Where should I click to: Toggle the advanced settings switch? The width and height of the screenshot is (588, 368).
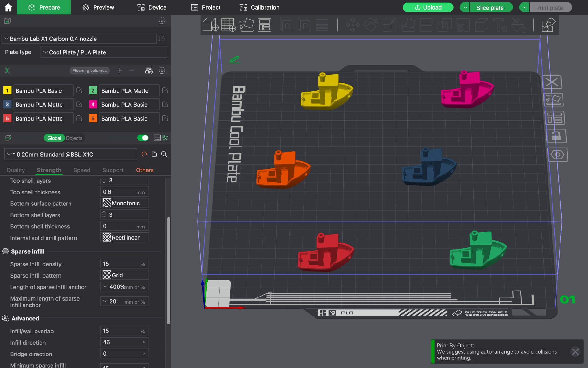click(143, 138)
